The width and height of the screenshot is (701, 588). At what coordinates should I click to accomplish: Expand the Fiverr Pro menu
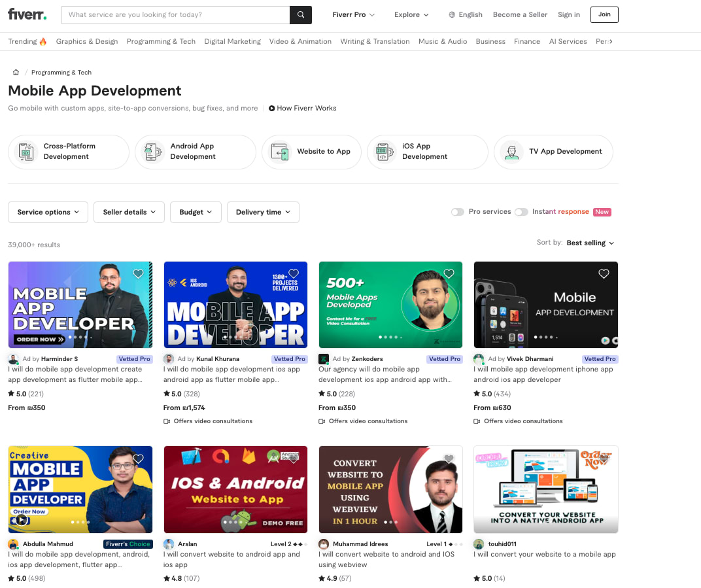coord(353,15)
